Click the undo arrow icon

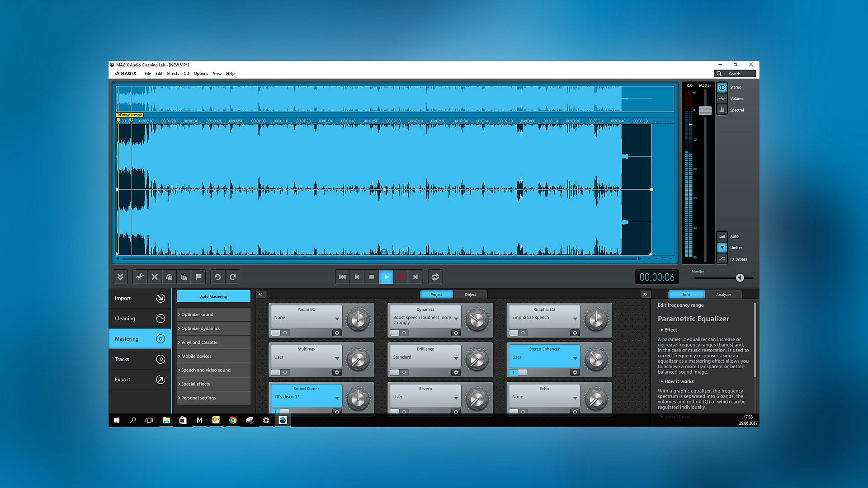tap(217, 277)
